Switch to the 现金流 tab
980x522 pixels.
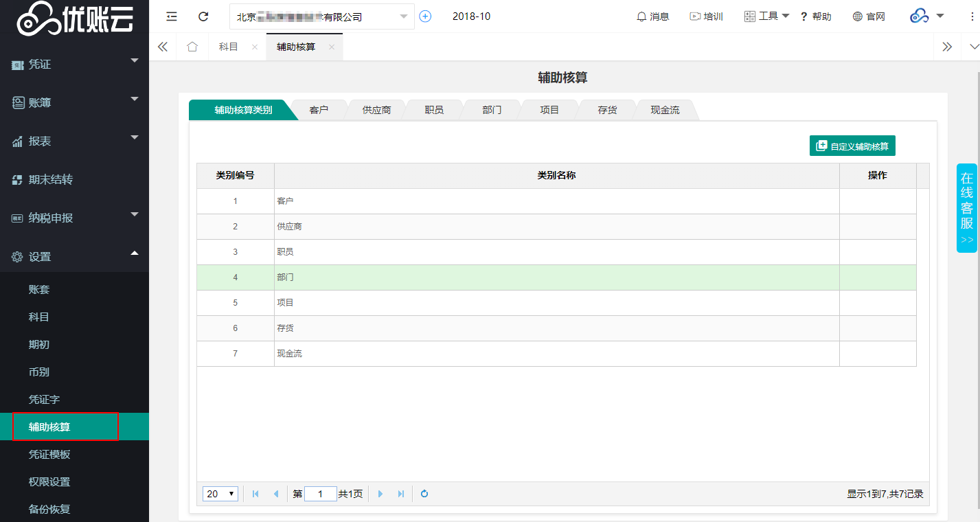pos(665,110)
